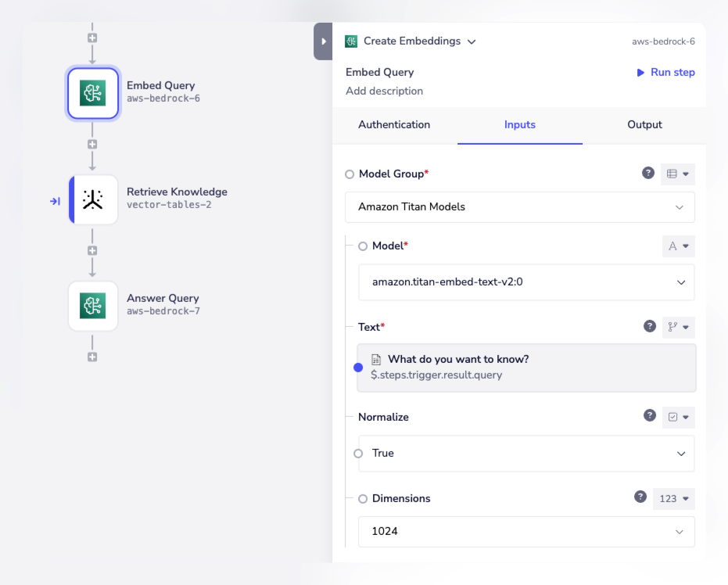Switch to the Authentication tab
This screenshot has height=585, width=728.
pyautogui.click(x=394, y=125)
